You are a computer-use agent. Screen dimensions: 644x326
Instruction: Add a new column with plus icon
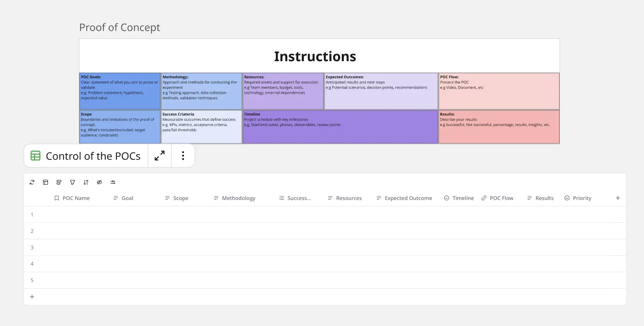tap(618, 198)
